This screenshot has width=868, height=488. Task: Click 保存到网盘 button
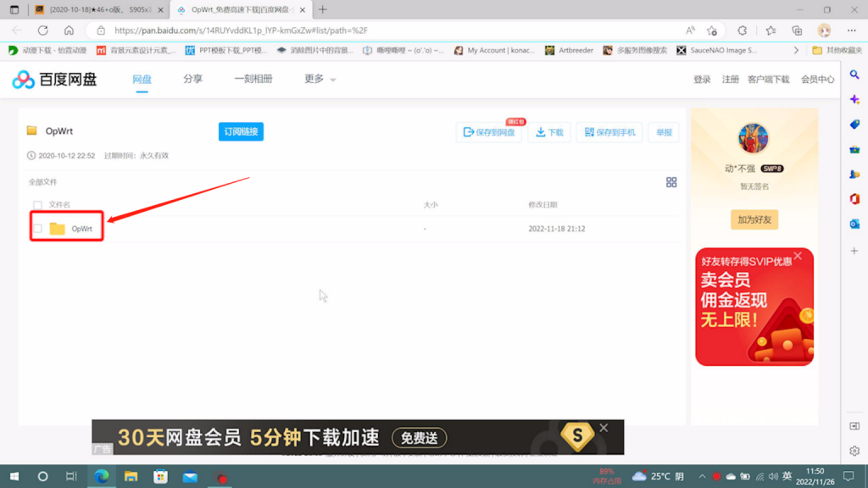489,132
